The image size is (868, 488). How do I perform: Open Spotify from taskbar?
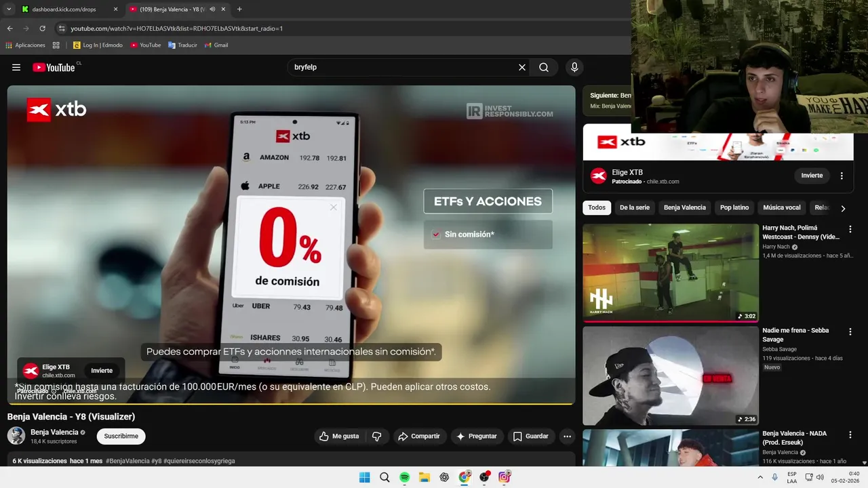click(404, 477)
